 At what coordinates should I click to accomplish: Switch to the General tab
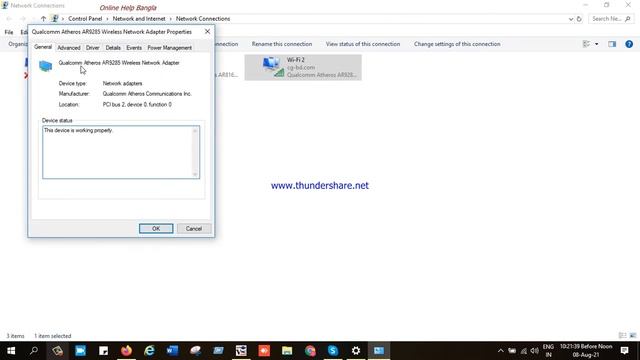[x=43, y=47]
